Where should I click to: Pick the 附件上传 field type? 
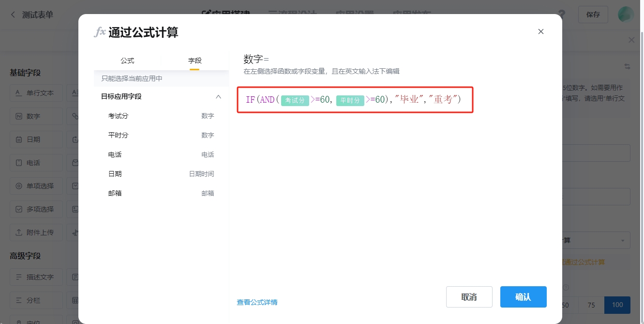pos(36,232)
